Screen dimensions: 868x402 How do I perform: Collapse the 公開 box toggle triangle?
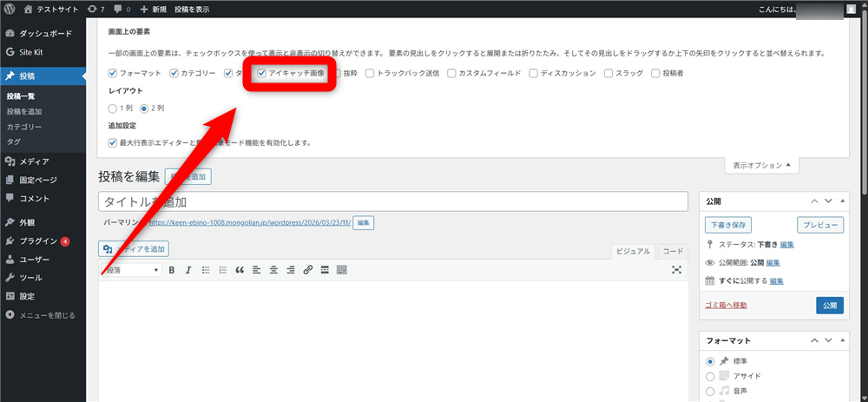coord(843,201)
